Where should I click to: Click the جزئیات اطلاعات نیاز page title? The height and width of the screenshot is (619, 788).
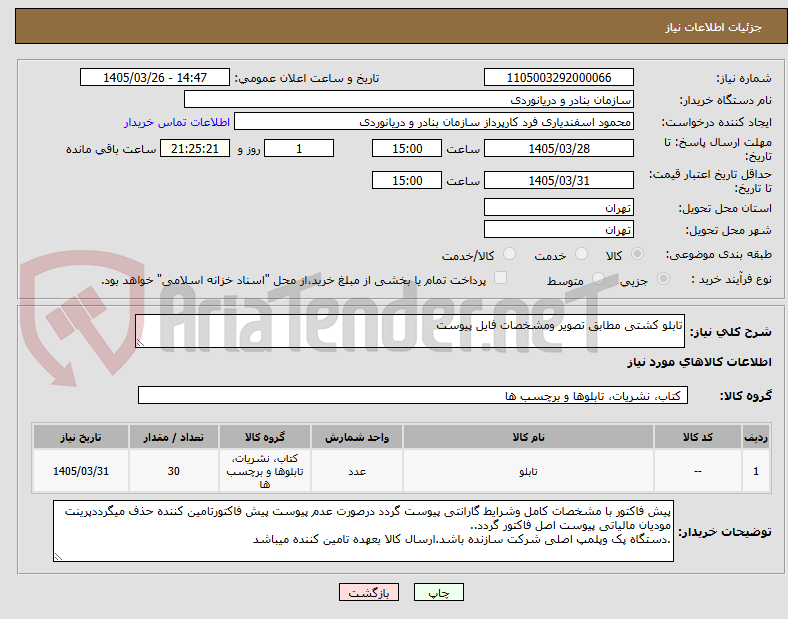click(x=714, y=27)
